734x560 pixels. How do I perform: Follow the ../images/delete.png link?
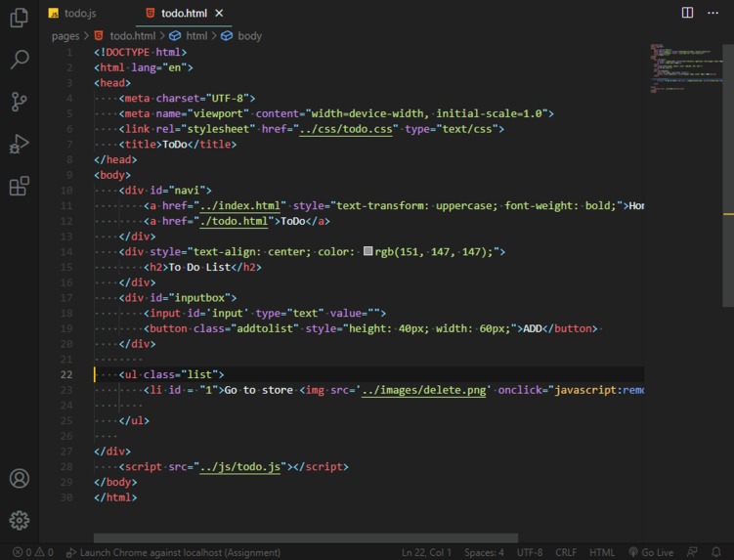point(423,390)
